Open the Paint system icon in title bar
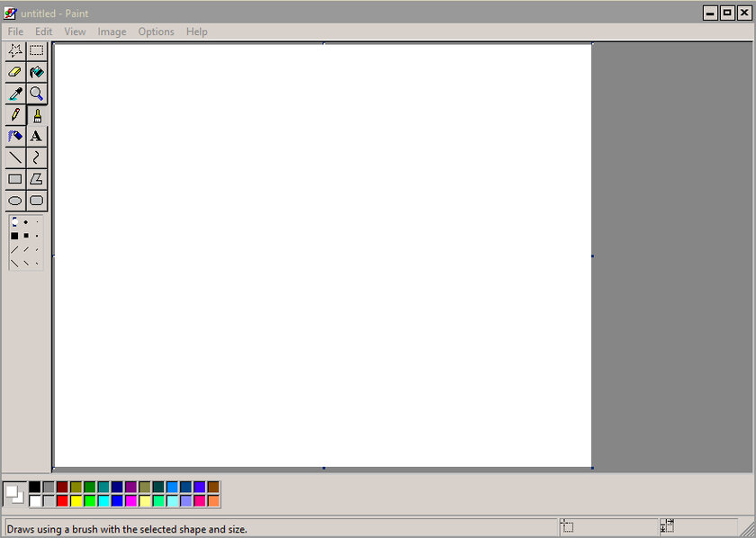 (10, 13)
